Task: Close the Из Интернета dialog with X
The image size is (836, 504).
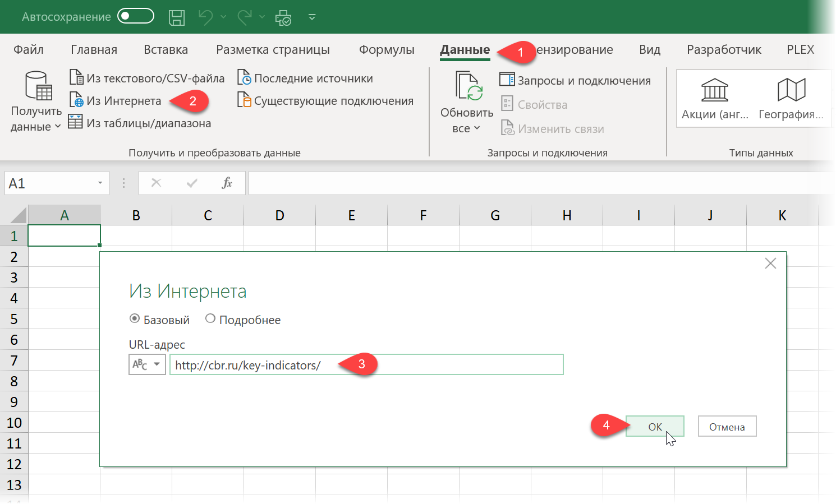Action: (770, 263)
